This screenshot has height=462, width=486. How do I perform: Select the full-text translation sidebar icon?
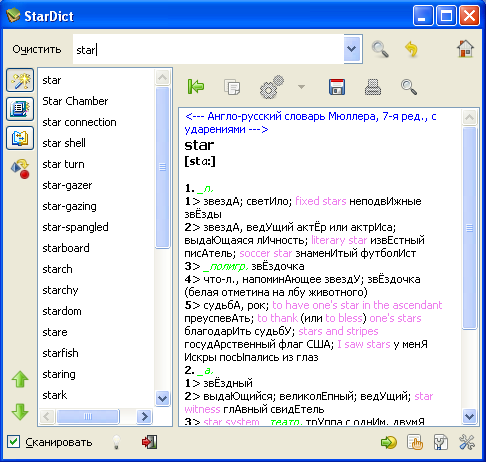click(x=20, y=138)
